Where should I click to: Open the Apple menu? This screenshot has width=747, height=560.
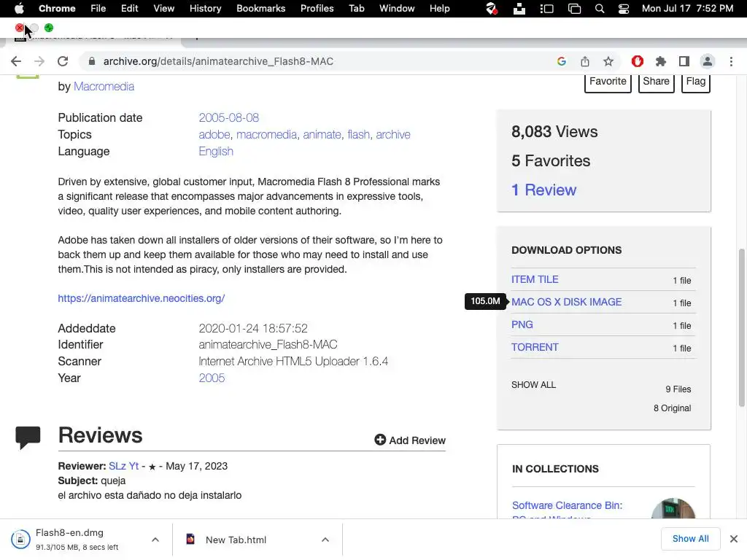pos(19,9)
